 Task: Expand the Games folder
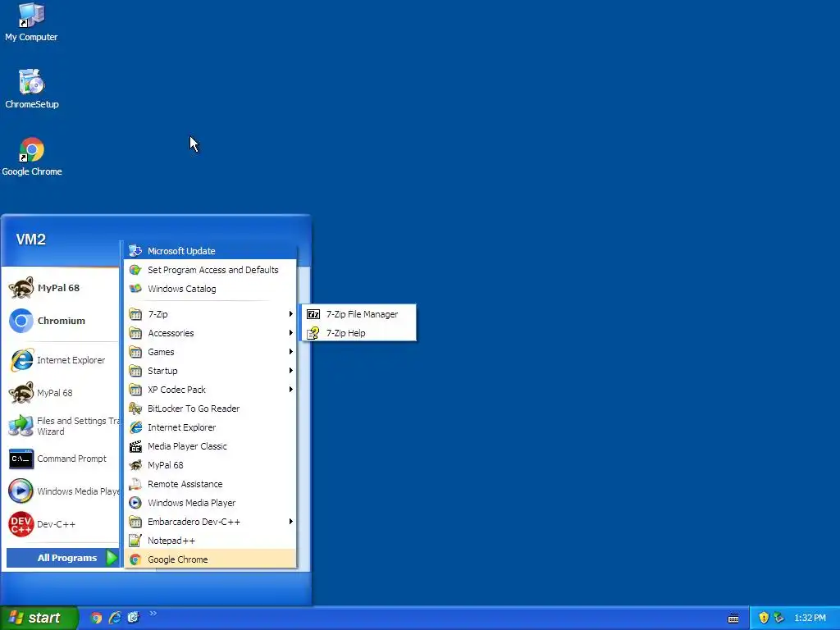[210, 352]
